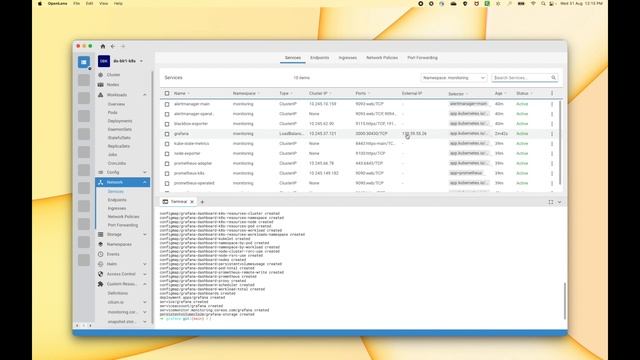Image resolution: width=640 pixels, height=360 pixels.
Task: Navigate back with the arrow icon
Action: tap(113, 46)
